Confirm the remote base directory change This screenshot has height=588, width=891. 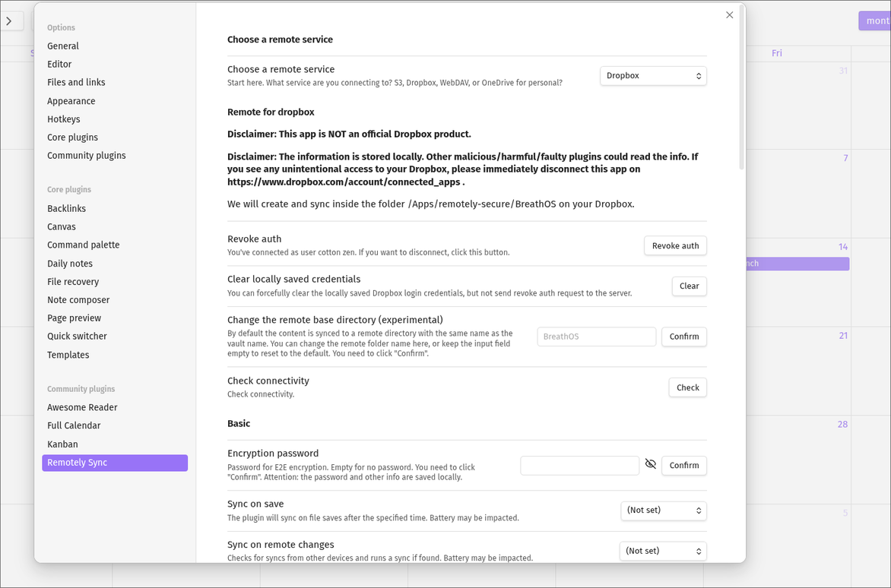tap(683, 337)
